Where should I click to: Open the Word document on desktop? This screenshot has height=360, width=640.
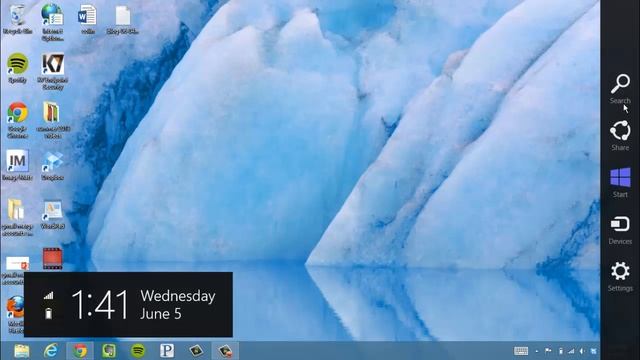[87, 19]
